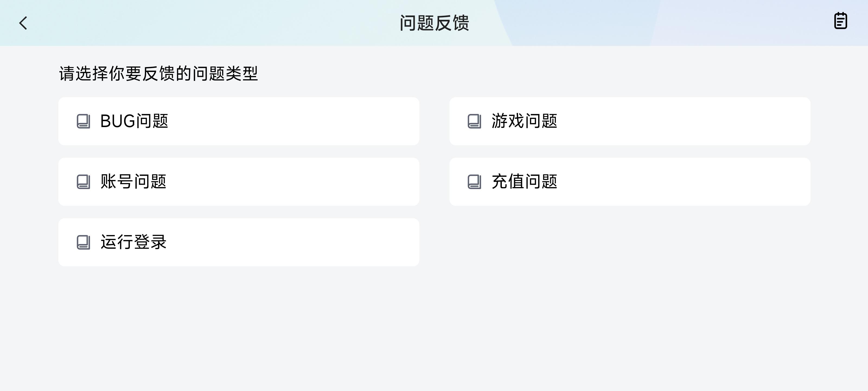868x391 pixels.
Task: Tap the empty area of 账号问题 card
Action: coord(293,181)
